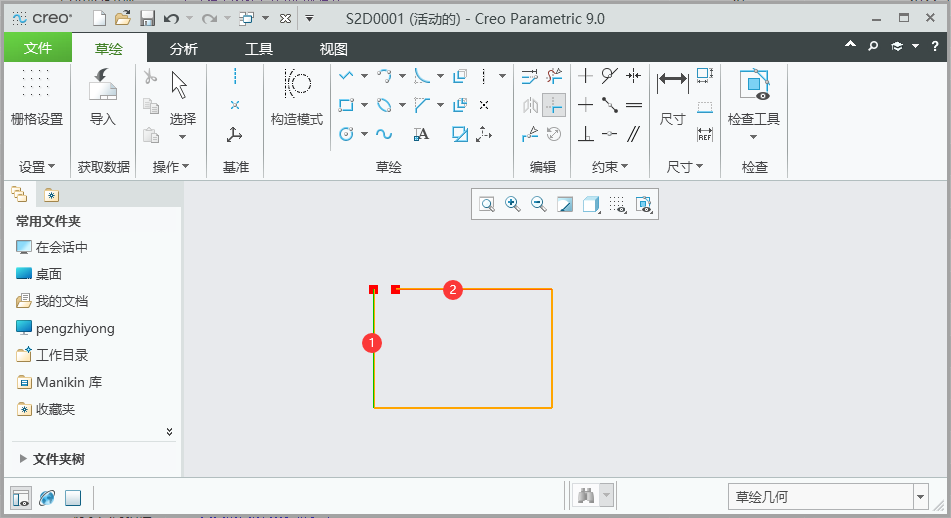Click the 尺寸 dimension tool
The image size is (951, 518).
(x=673, y=98)
